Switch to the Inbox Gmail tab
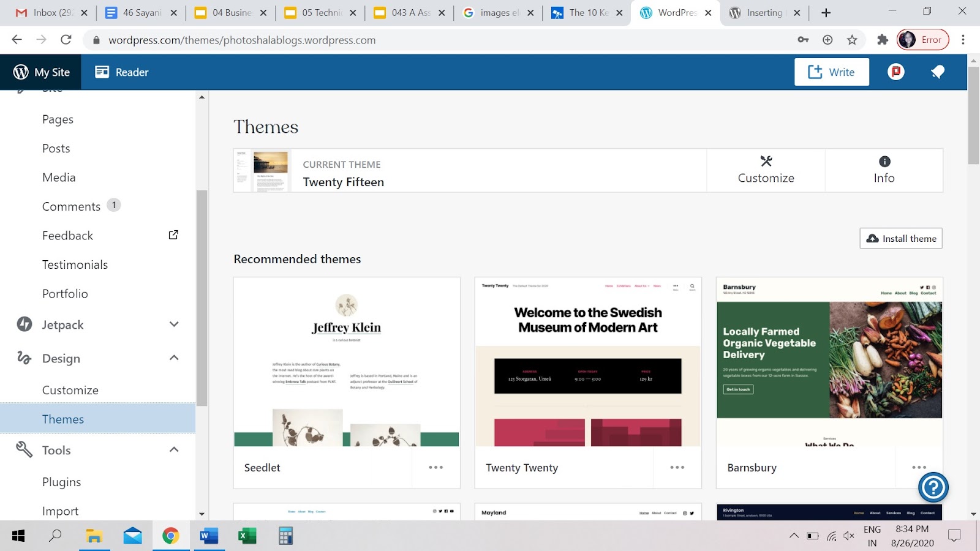The width and height of the screenshot is (980, 551). pos(51,13)
